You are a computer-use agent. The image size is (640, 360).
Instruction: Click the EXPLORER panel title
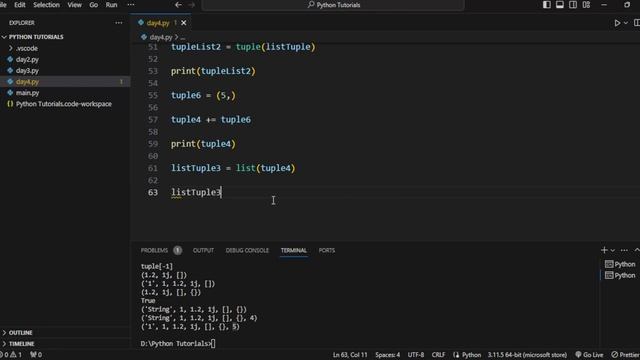pos(22,23)
